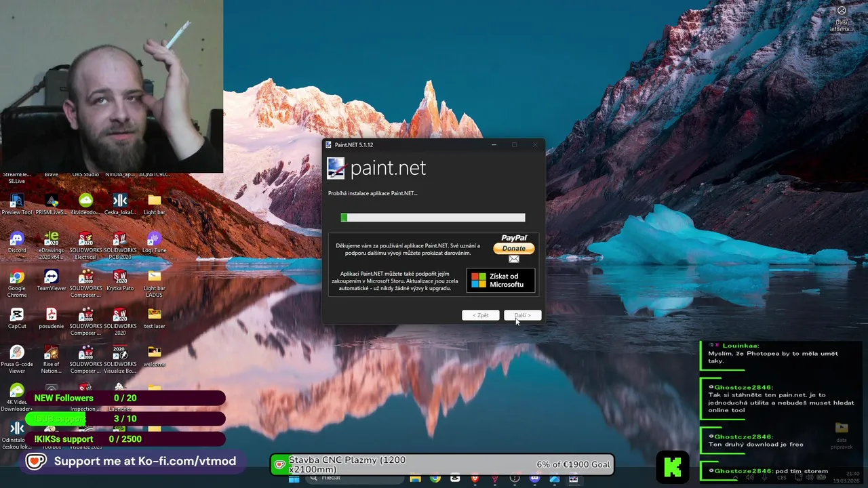
Task: Click the PayPal Donate button
Action: pos(513,248)
